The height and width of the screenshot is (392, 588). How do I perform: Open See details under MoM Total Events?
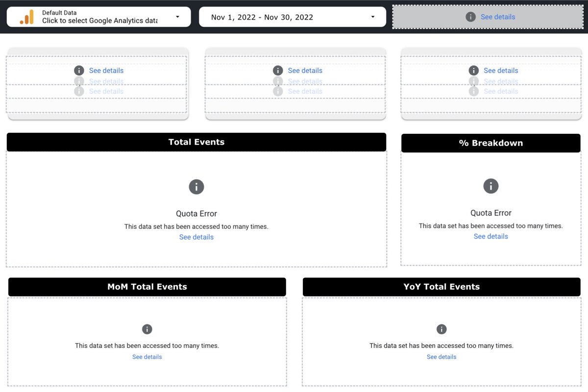point(147,357)
